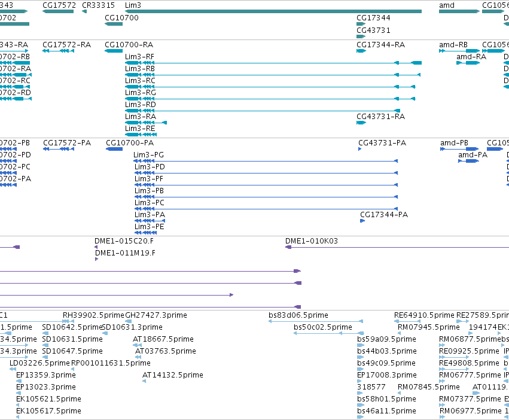Viewport: 509px width, 420px height.
Task: Click EST 318577
Action: 371,387
